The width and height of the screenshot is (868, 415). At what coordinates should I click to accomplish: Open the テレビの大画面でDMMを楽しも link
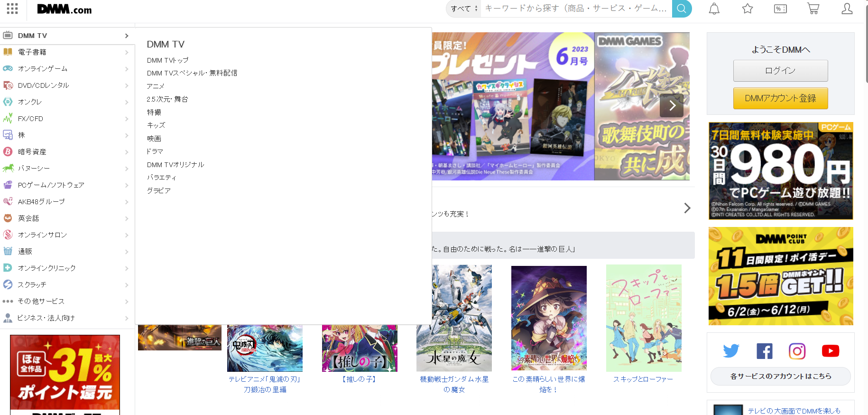pos(794,411)
